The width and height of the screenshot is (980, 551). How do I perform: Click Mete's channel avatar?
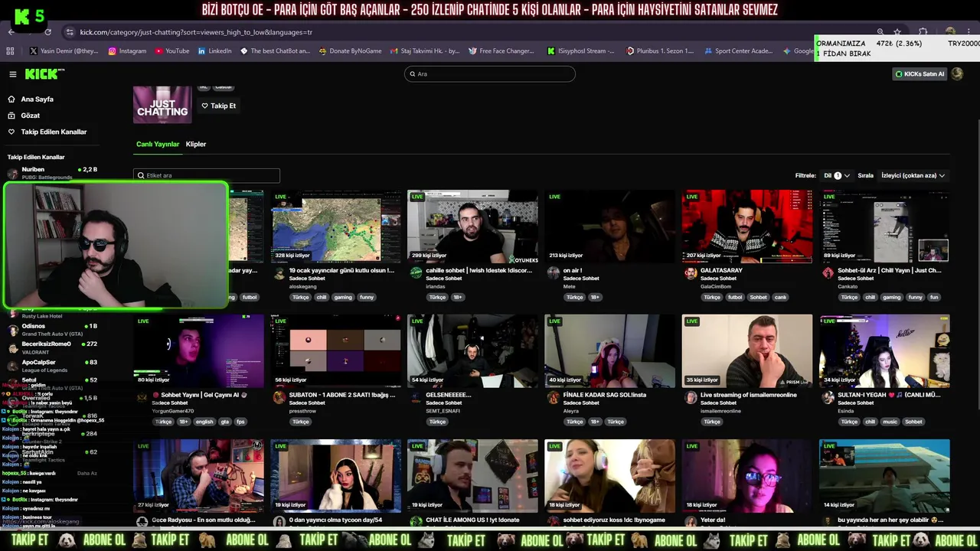point(553,273)
